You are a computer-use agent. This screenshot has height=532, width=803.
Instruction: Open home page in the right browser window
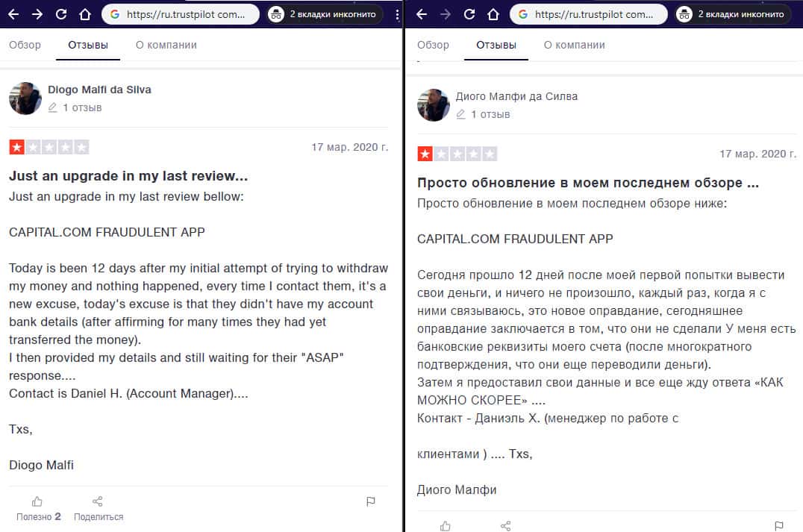[493, 14]
